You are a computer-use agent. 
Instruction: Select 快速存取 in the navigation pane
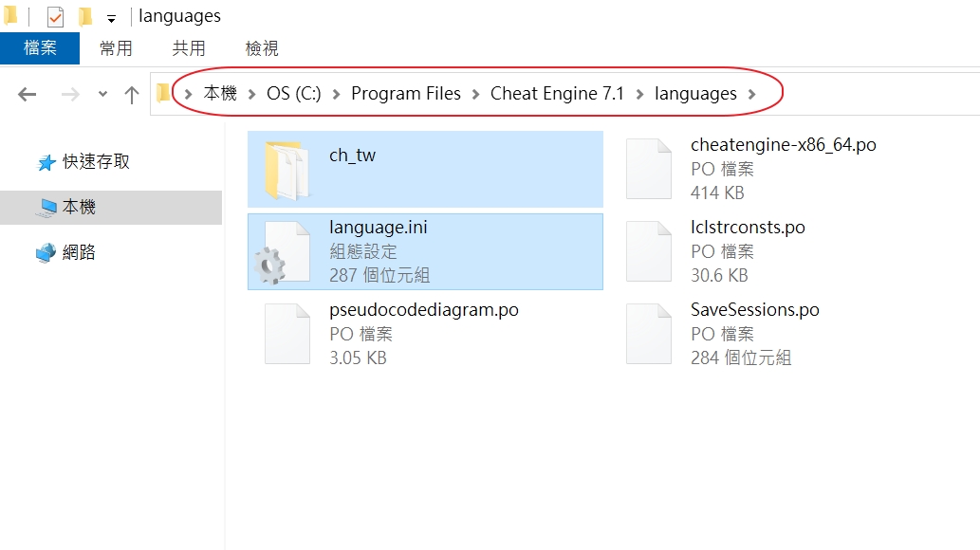[96, 162]
